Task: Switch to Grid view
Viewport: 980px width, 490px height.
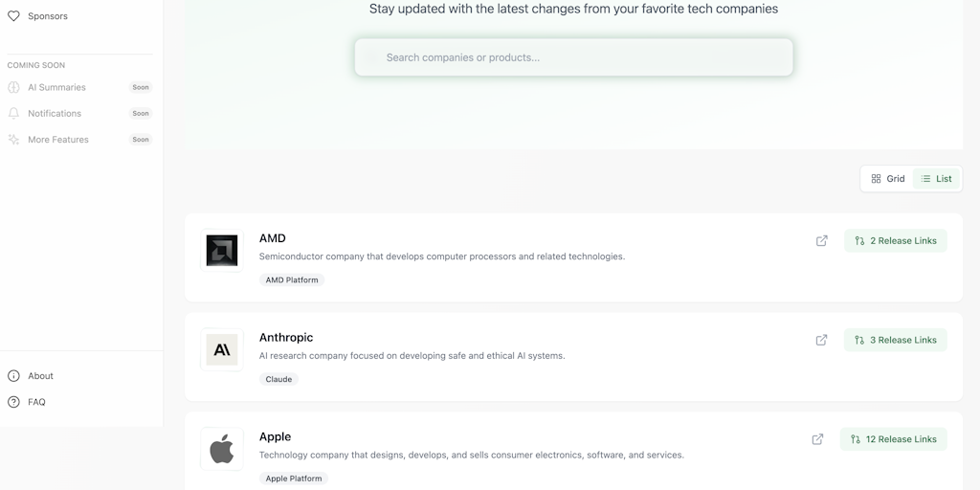Action: point(888,179)
